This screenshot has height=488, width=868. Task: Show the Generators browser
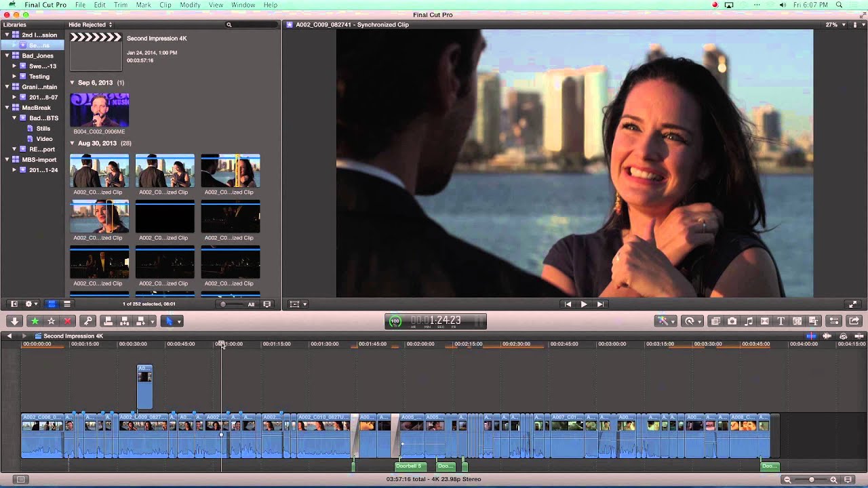click(x=797, y=321)
